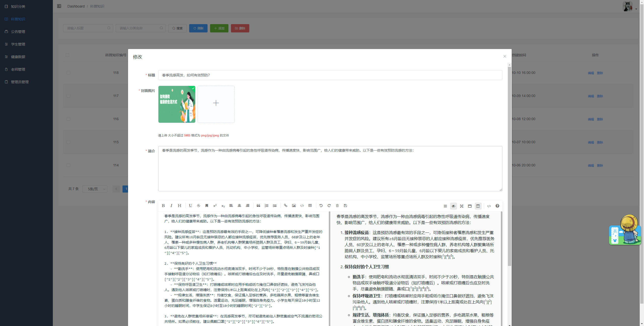Image resolution: width=644 pixels, height=326 pixels.
Task: Toggle the select-all checkbox in table header
Action: 67,55
